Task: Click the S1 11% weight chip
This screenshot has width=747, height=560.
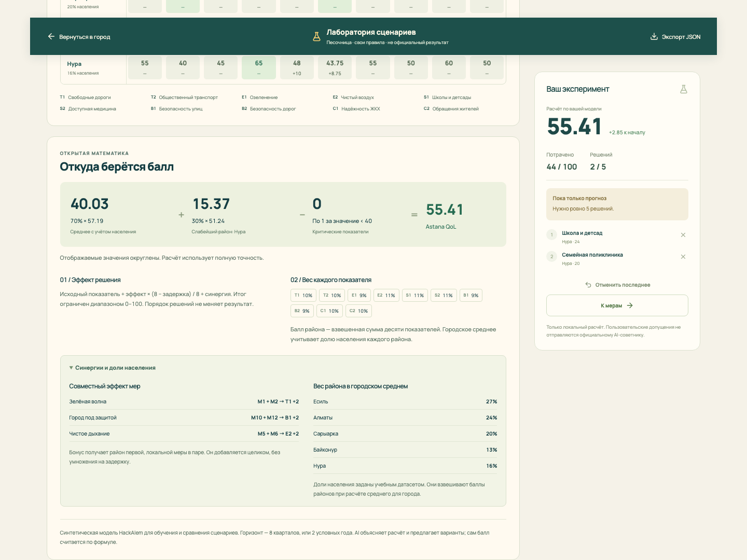Action: [415, 296]
